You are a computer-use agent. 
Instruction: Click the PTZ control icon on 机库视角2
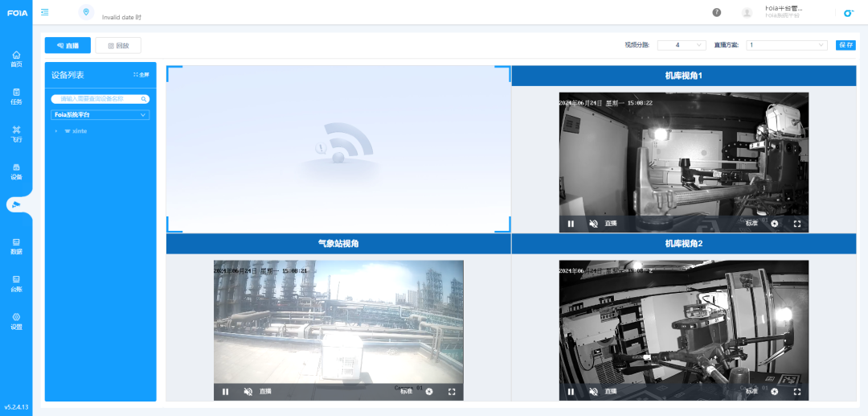click(x=775, y=392)
